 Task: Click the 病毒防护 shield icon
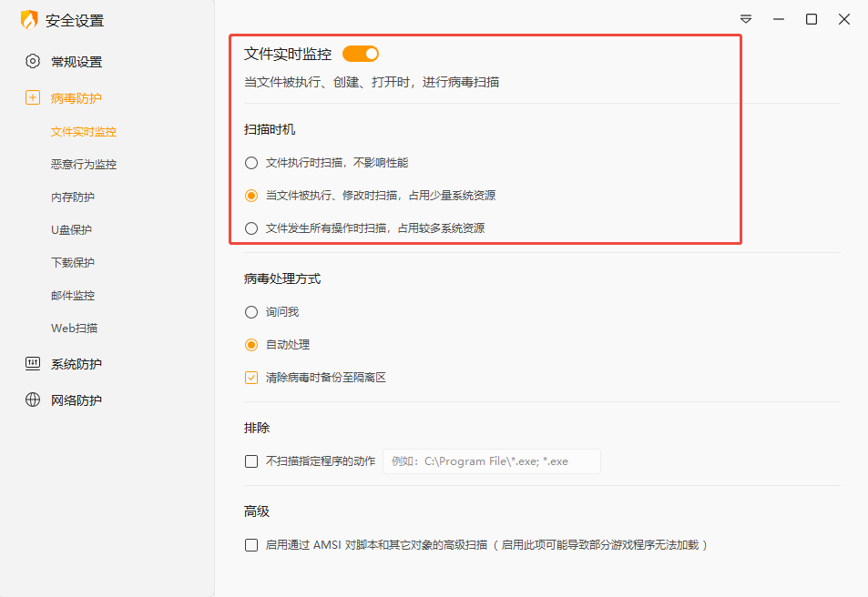(34, 97)
